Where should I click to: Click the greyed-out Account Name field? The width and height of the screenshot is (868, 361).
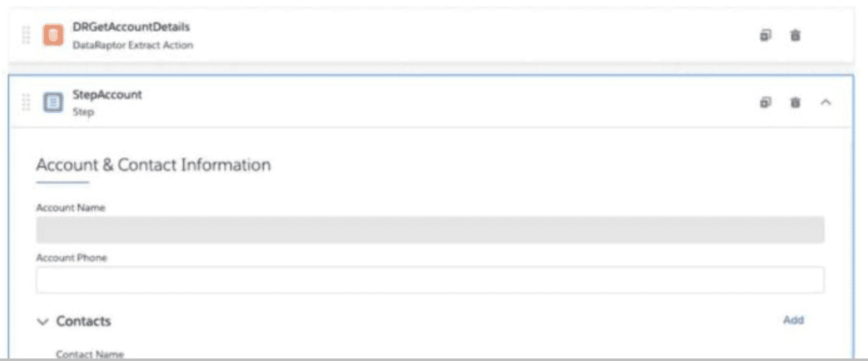pyautogui.click(x=429, y=229)
